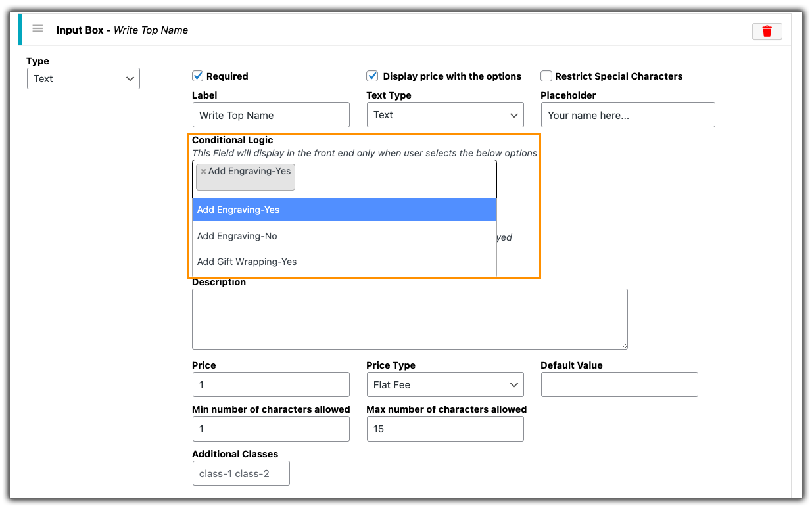This screenshot has width=812, height=510.
Task: Click the Input Box - Write Top Name header
Action: 122,30
